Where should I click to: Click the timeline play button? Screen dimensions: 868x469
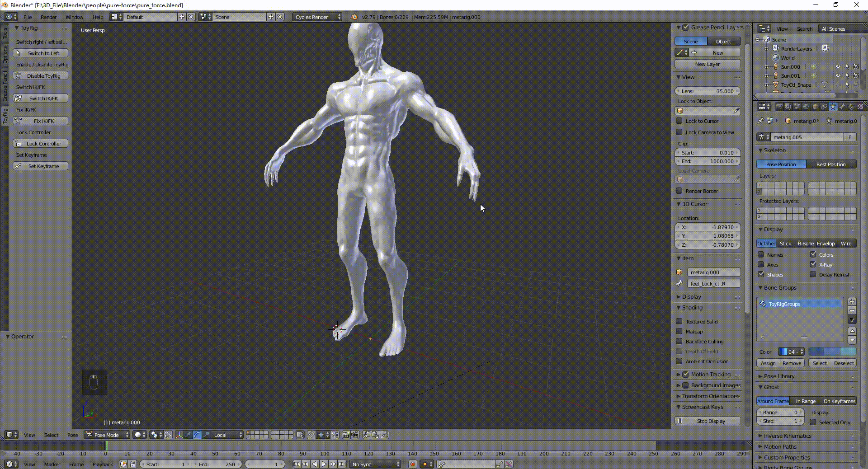[x=324, y=464]
